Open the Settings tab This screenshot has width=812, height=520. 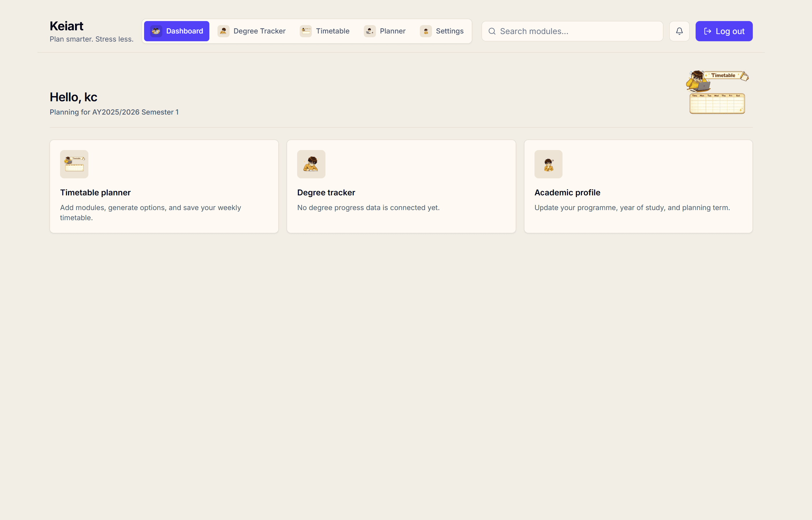[x=442, y=31]
